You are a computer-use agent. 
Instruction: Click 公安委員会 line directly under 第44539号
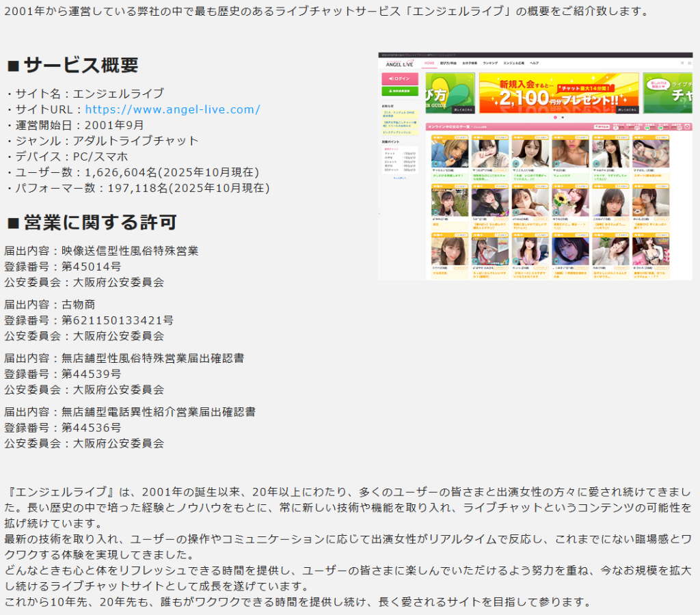click(84, 389)
